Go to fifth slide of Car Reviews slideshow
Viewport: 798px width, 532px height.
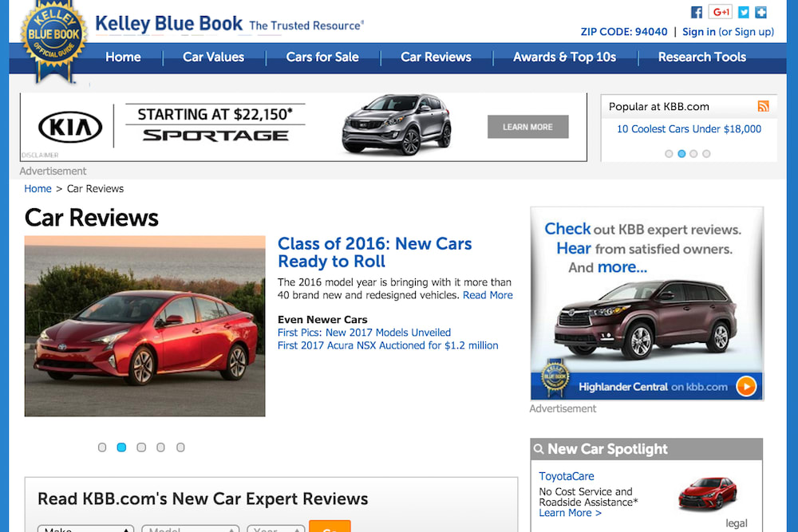[x=180, y=447]
